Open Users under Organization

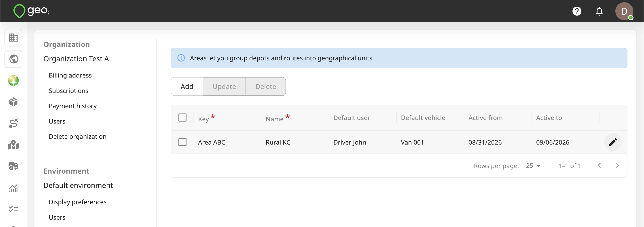tap(57, 121)
